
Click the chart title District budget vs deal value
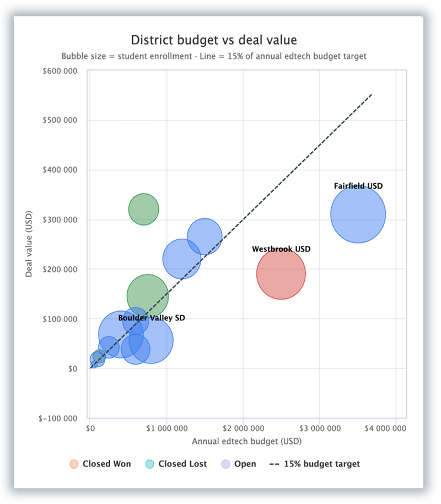(214, 40)
